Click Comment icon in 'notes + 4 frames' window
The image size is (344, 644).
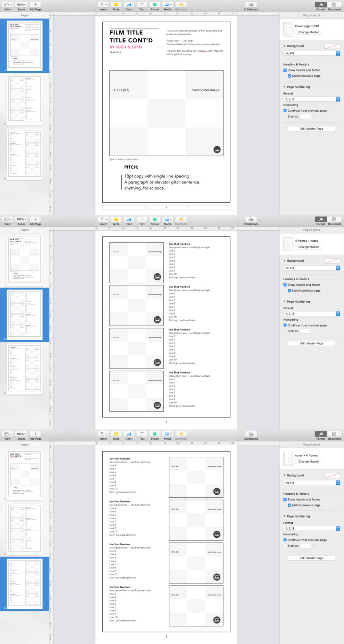pyautogui.click(x=181, y=434)
